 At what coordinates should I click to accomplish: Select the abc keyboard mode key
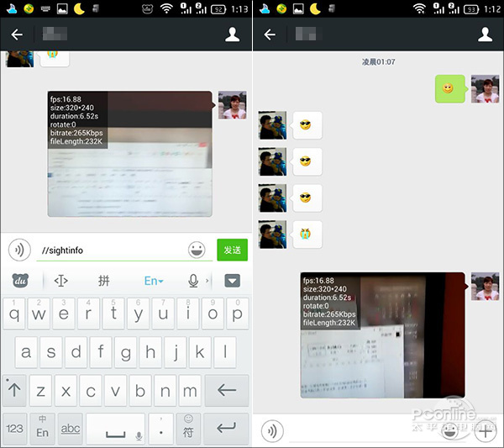tap(71, 429)
